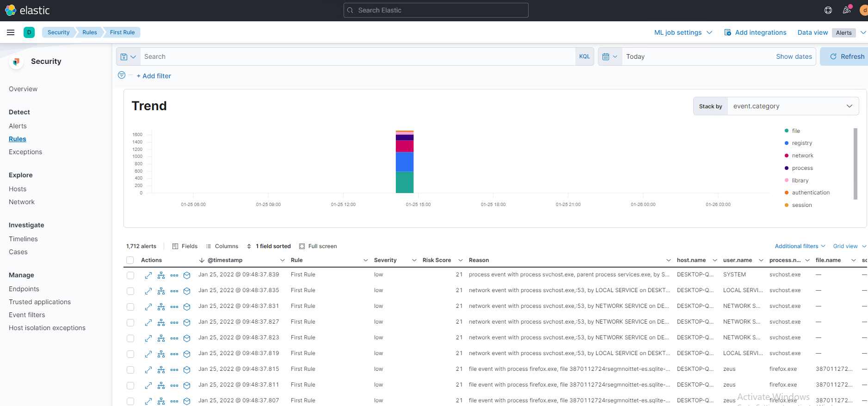The height and width of the screenshot is (406, 868).
Task: Investigate the 09:48:37.823 alert in timeline
Action: click(x=187, y=338)
